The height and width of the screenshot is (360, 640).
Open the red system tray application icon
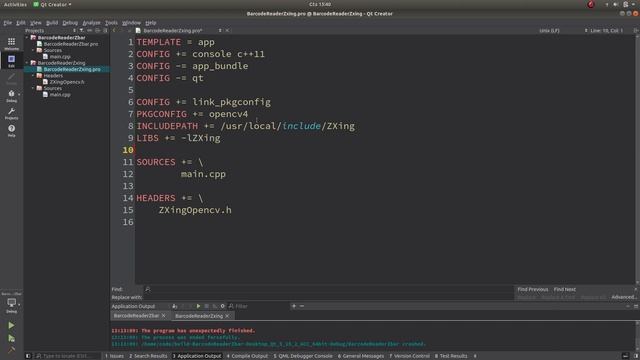591,4
